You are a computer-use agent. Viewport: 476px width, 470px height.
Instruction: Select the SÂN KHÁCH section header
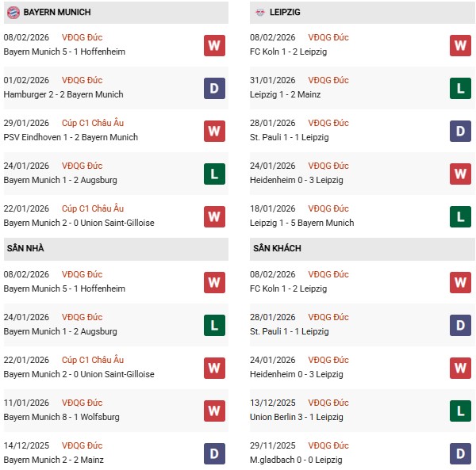click(278, 249)
